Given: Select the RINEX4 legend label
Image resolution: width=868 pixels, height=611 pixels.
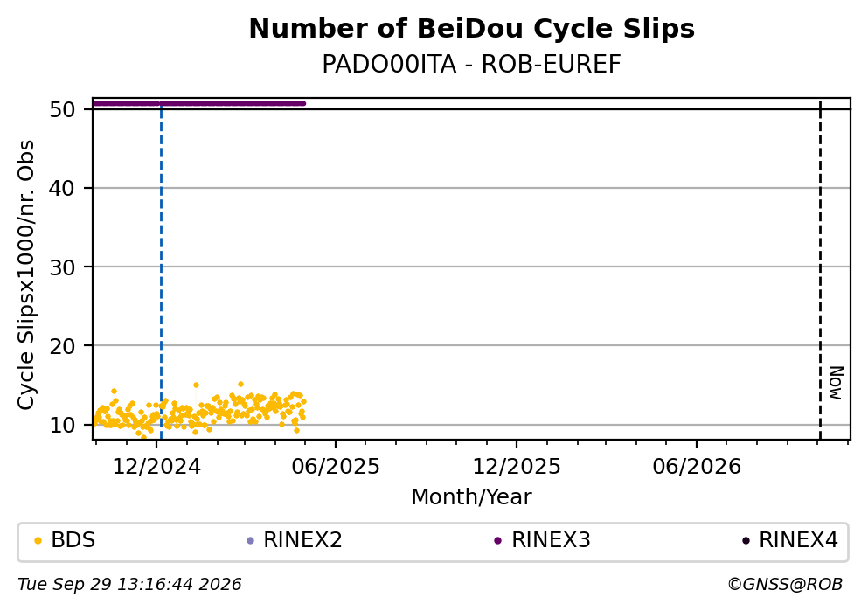Looking at the screenshot, I should (798, 540).
